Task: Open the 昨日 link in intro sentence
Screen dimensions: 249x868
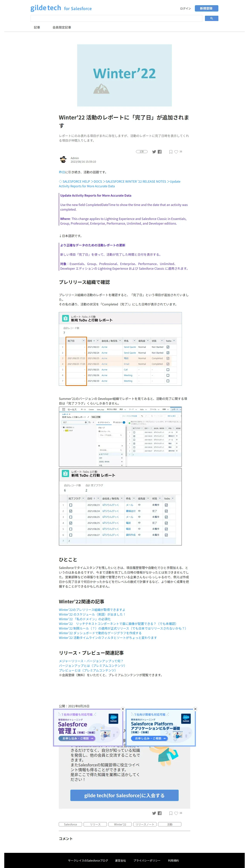Action: 62,172
